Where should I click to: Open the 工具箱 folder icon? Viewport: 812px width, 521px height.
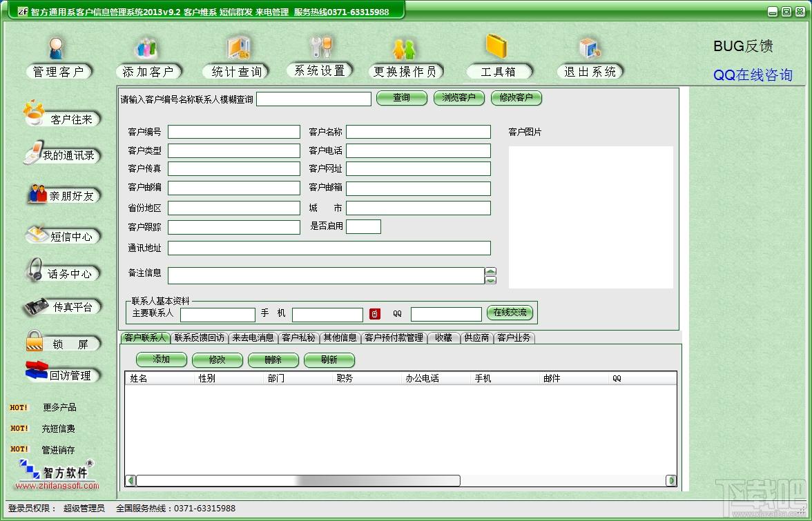click(496, 46)
